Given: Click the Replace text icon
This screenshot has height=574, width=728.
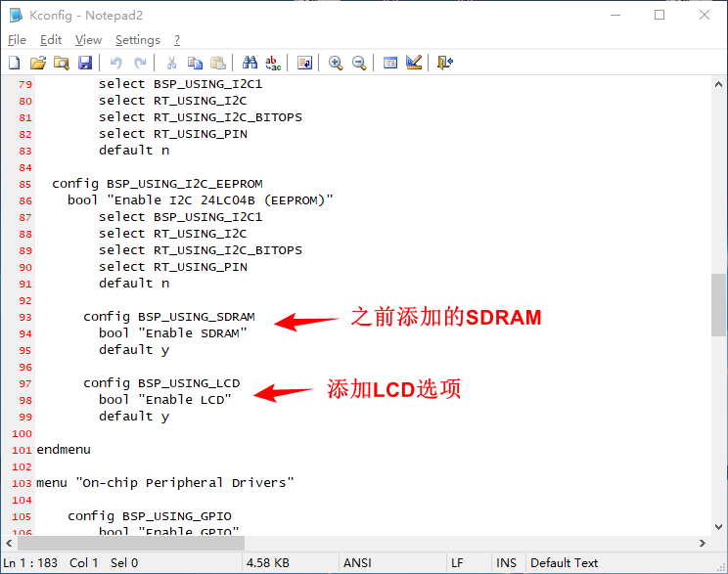Looking at the screenshot, I should (273, 63).
